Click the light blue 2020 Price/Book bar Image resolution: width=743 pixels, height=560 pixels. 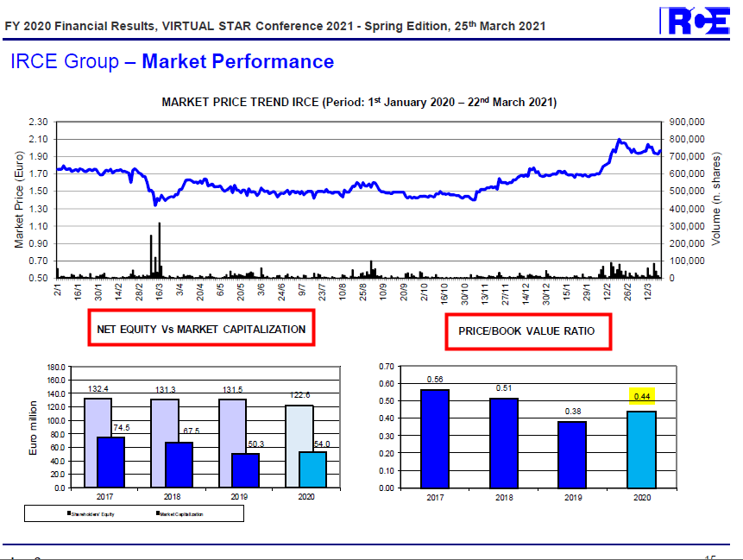tap(642, 450)
